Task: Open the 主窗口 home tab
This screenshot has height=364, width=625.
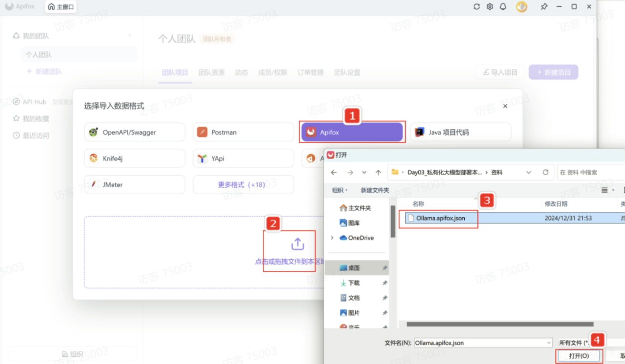Action: (x=61, y=7)
